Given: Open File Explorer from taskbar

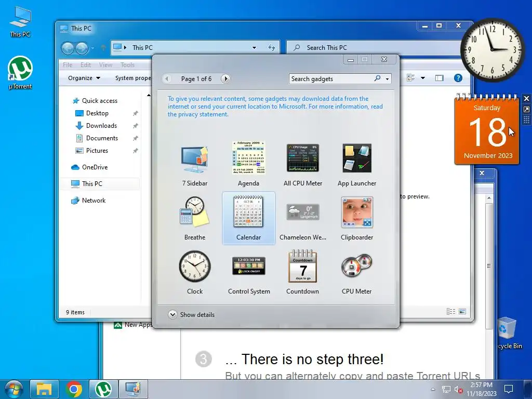Looking at the screenshot, I should (x=44, y=389).
